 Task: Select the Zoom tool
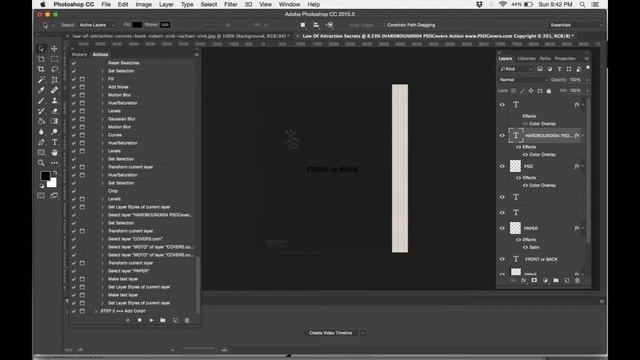click(41, 163)
